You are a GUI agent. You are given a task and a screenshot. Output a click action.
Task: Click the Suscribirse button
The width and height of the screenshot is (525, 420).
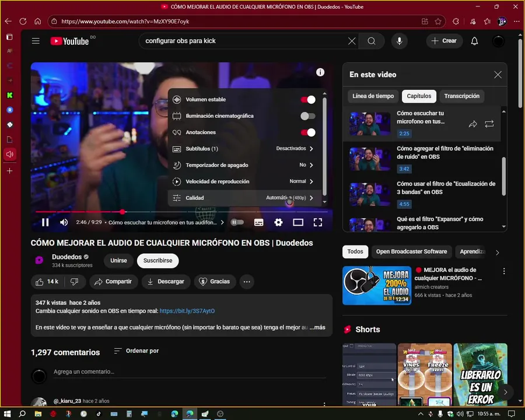pyautogui.click(x=157, y=261)
